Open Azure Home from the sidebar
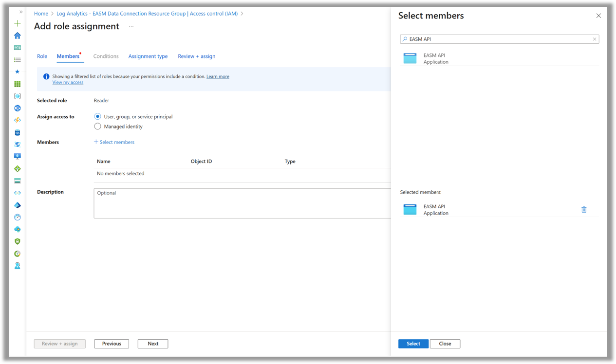 18,35
